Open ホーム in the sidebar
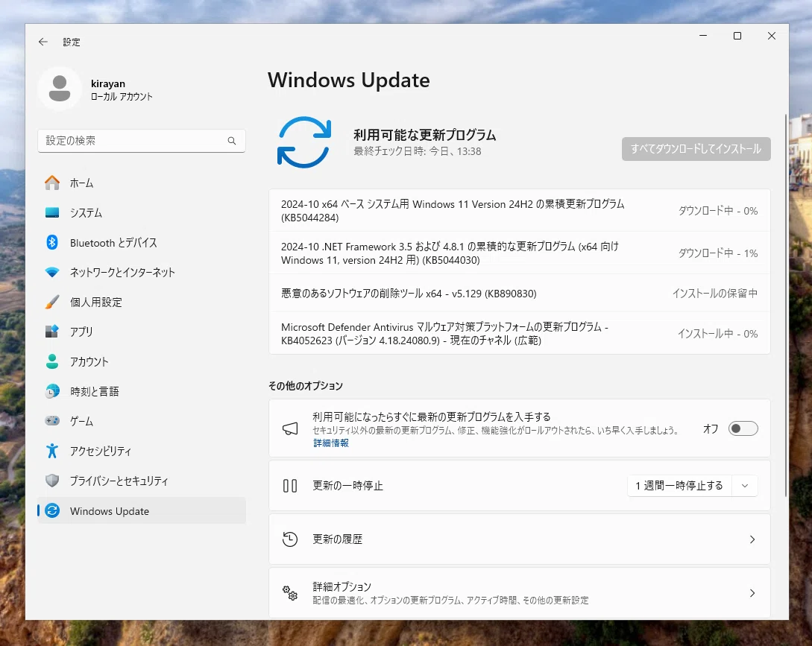The height and width of the screenshot is (646, 812). pyautogui.click(x=142, y=183)
